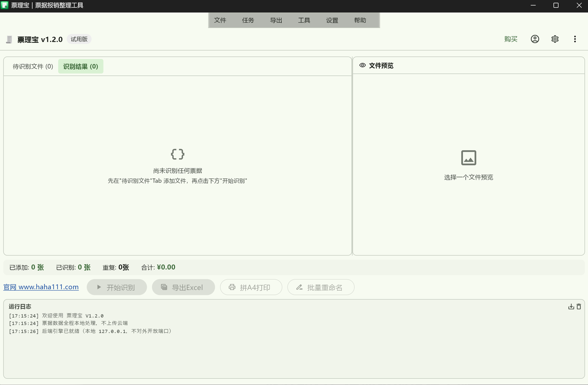Click the 票理宝 app logo icon in header
588x385 pixels.
coord(9,39)
